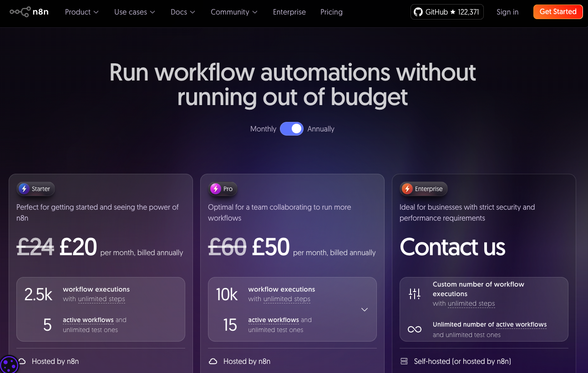Viewport: 588px width, 373px height.
Task: Click active workflows in Enterprise plan
Action: (x=522, y=324)
